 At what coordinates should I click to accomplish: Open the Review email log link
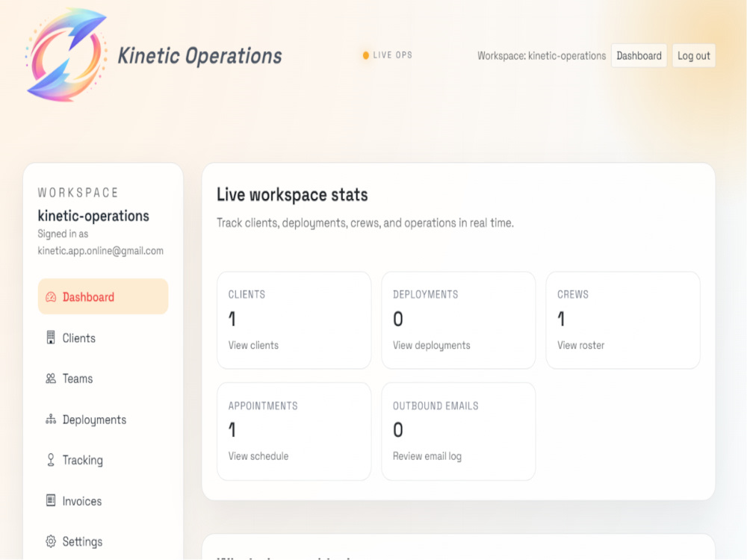(x=427, y=456)
